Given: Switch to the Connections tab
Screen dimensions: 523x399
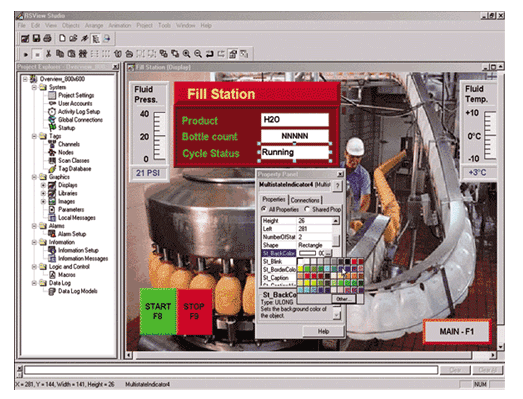Looking at the screenshot, I should tap(305, 200).
